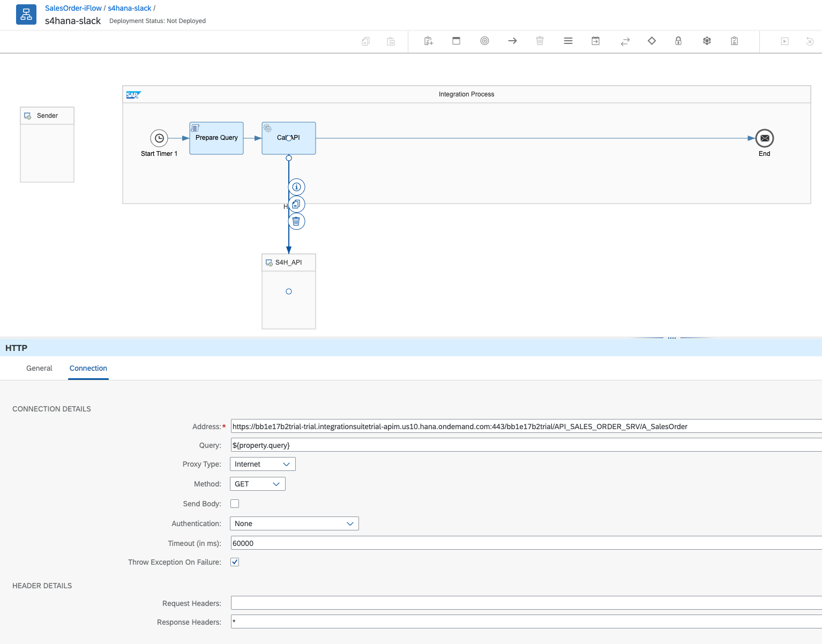Click the integration flow icon at top left
822x644 pixels.
(x=26, y=14)
